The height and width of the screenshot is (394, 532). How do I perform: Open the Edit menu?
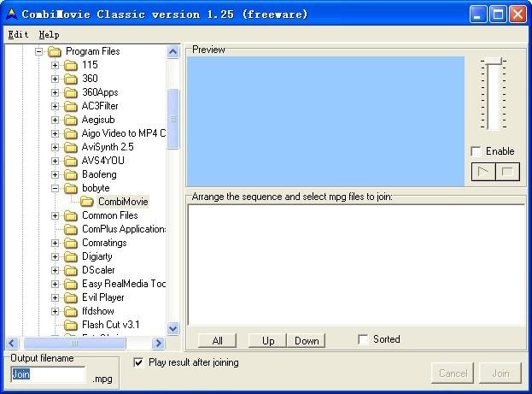coord(18,34)
